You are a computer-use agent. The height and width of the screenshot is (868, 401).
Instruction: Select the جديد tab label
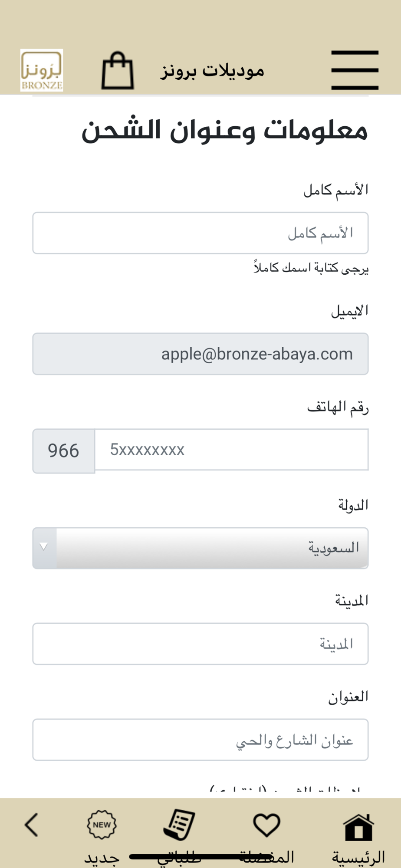coord(102,858)
